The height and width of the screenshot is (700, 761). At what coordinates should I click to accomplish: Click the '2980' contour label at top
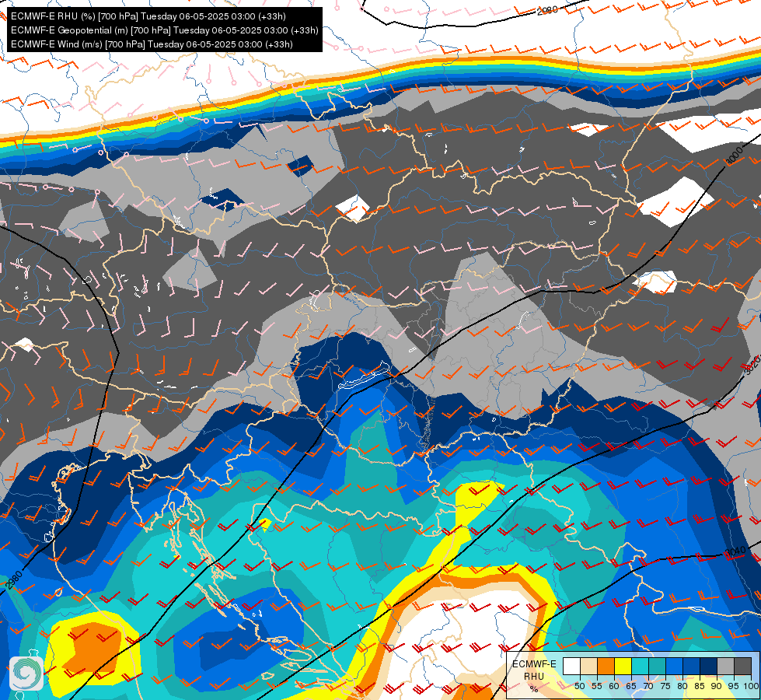click(547, 9)
